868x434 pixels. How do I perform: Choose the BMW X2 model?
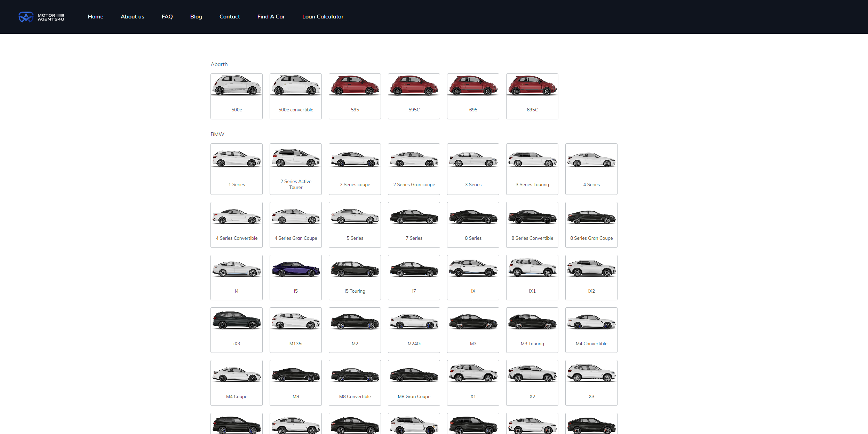pos(532,383)
